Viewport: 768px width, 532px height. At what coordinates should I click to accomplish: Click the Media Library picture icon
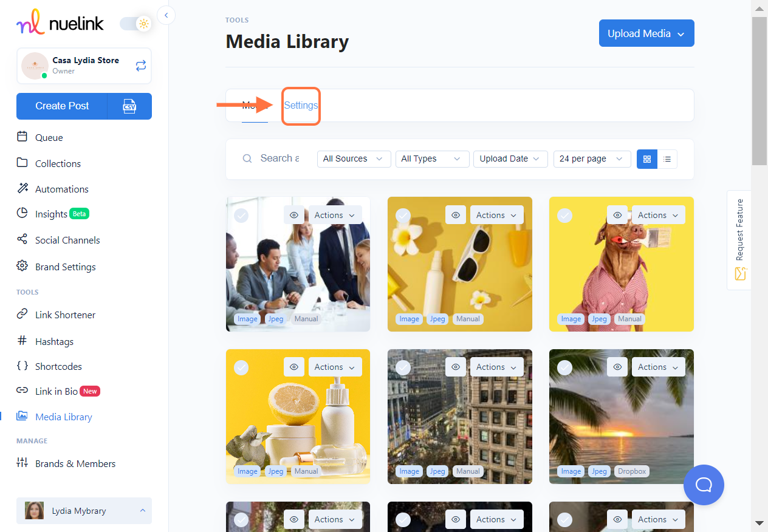pos(22,416)
